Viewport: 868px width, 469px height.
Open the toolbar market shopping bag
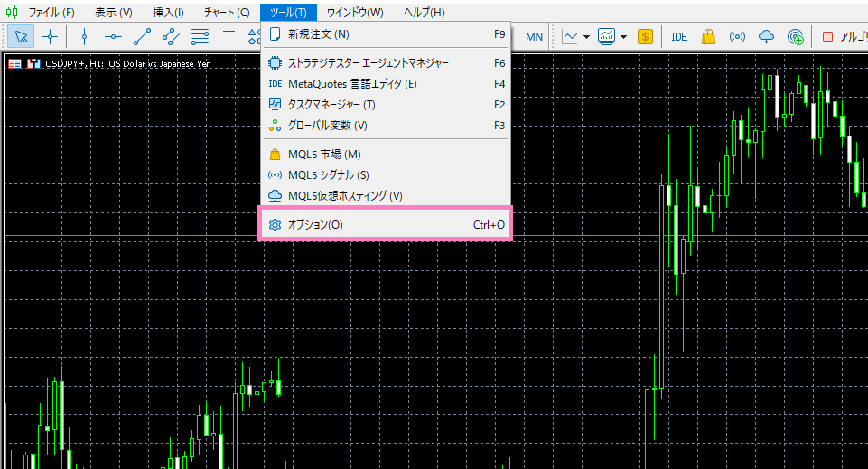pos(708,37)
